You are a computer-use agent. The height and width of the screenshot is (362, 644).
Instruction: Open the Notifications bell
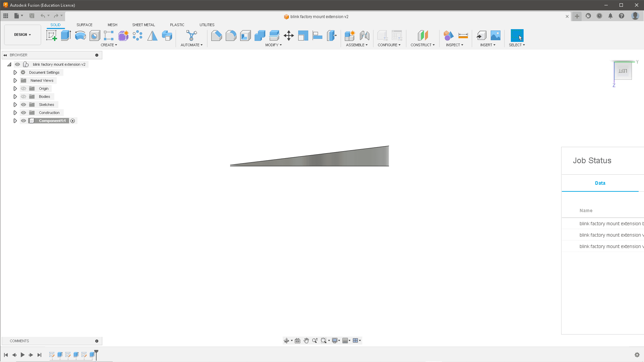(x=610, y=16)
